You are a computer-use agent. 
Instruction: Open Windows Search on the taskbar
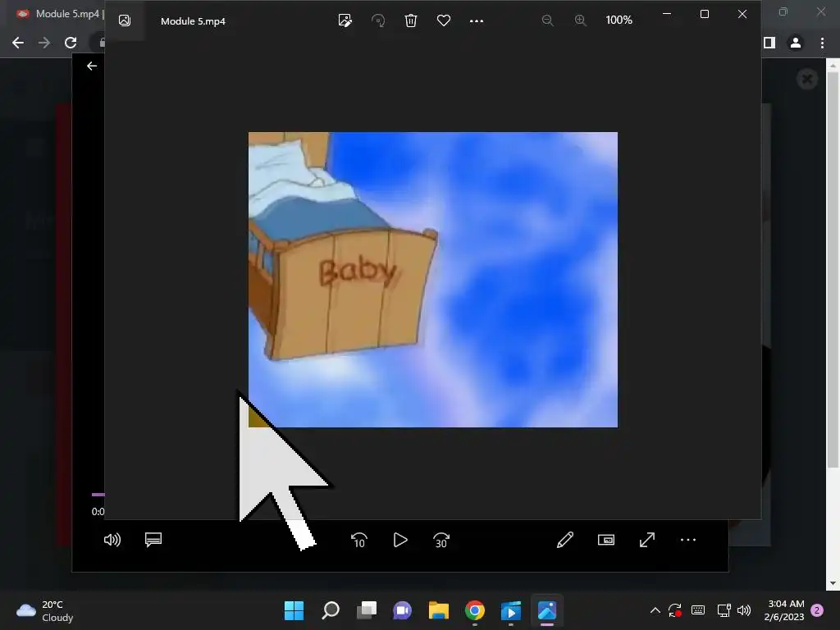330,610
